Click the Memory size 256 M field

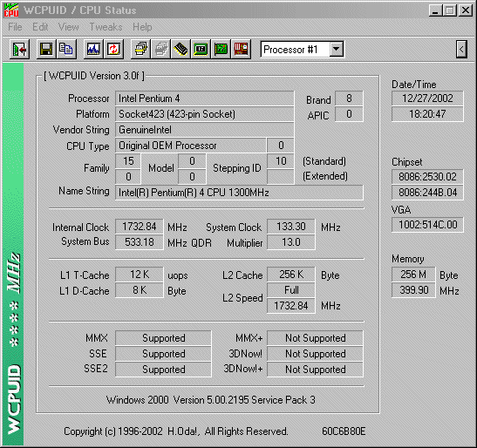point(413,275)
